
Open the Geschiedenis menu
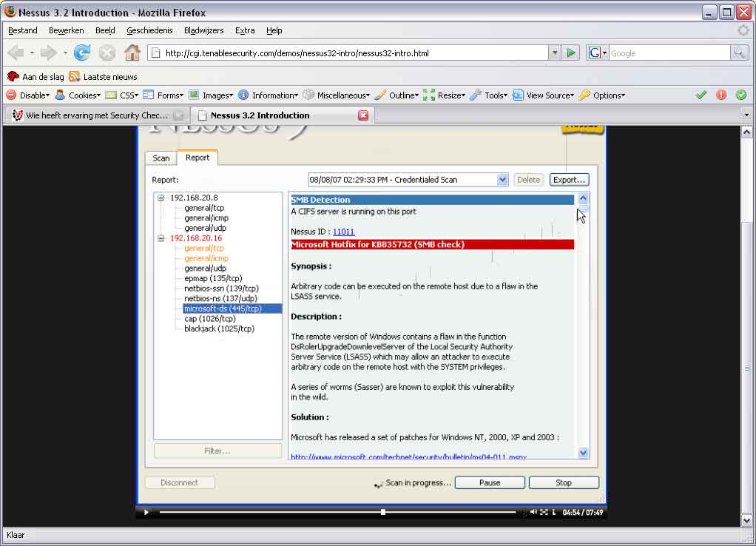tap(149, 30)
